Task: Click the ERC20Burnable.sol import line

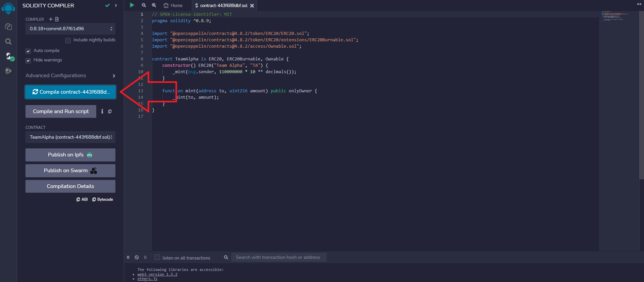Action: click(x=255, y=40)
